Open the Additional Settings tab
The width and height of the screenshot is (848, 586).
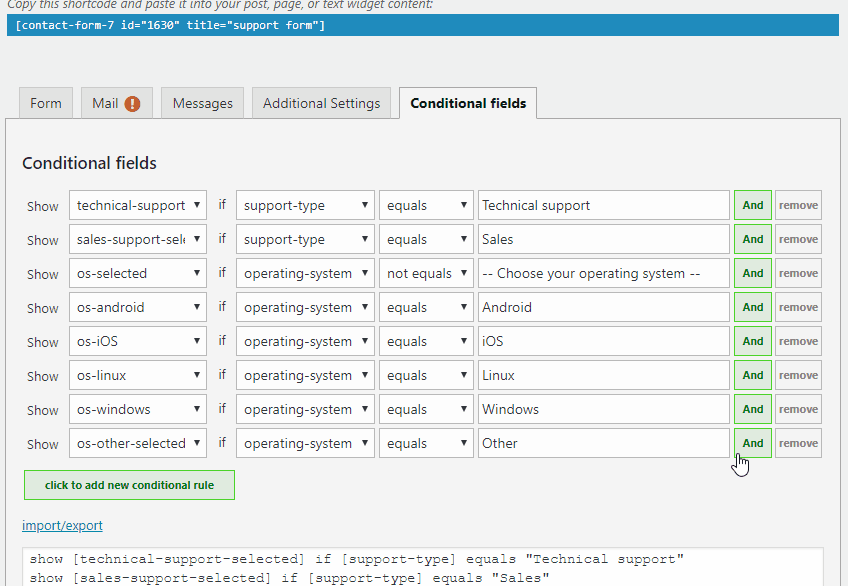[321, 103]
